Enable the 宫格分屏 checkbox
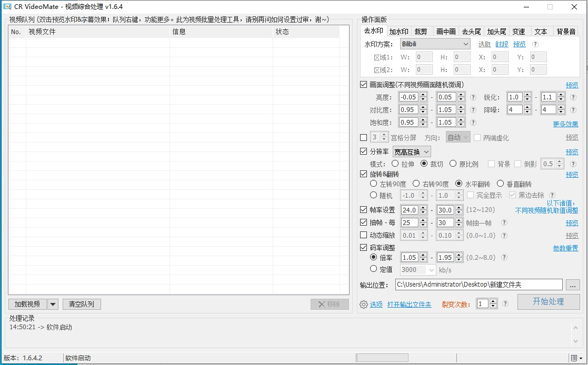 click(x=363, y=137)
